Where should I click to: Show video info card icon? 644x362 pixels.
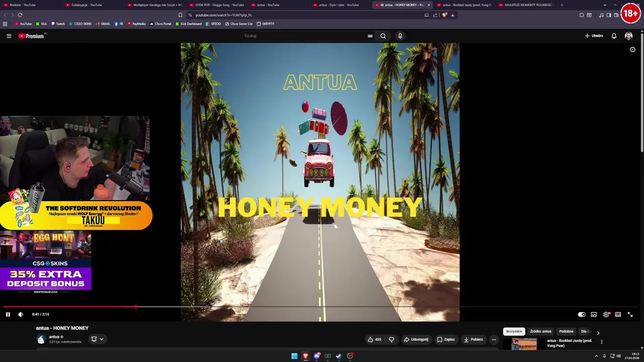(632, 50)
